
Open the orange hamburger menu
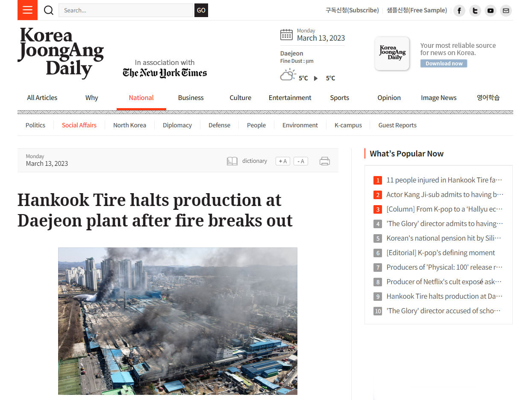(x=27, y=10)
